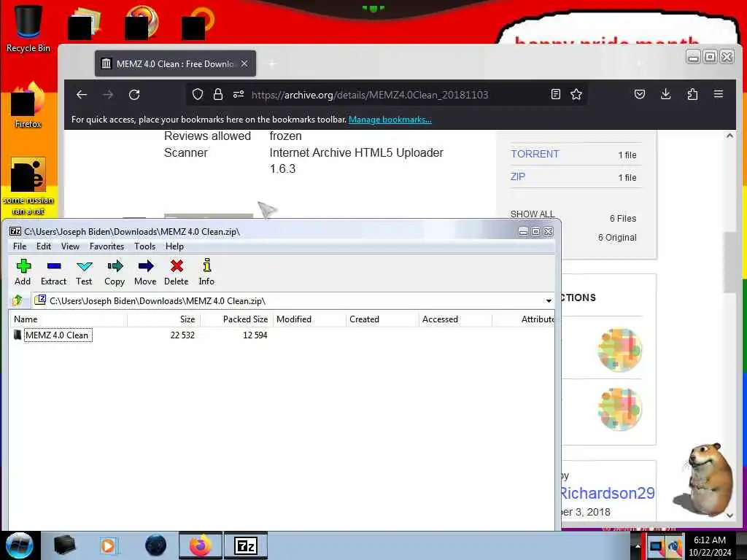Sort by the Created column header

382,319
